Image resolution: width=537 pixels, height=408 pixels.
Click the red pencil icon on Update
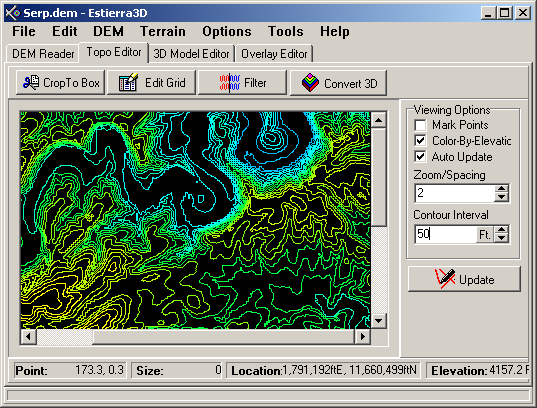pyautogui.click(x=444, y=279)
